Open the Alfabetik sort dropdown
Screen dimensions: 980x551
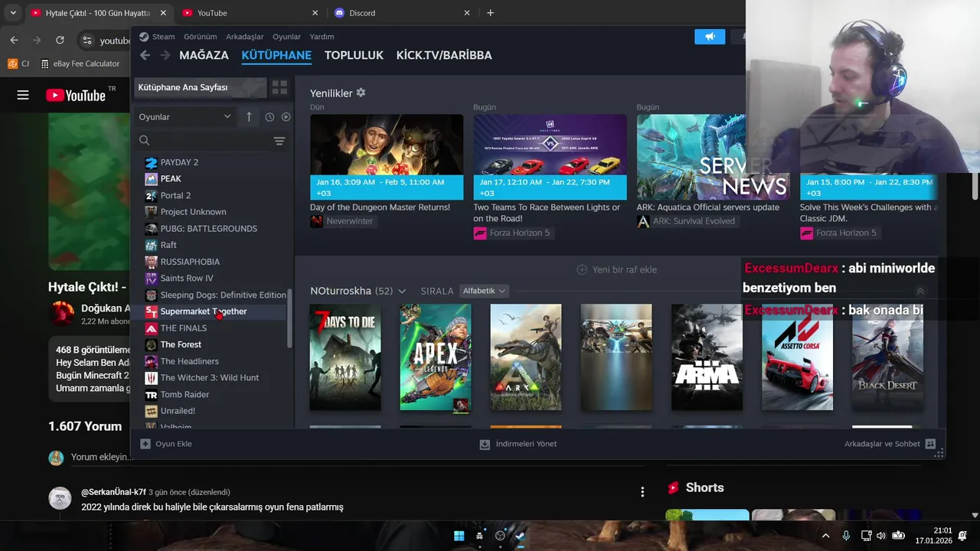coord(484,291)
